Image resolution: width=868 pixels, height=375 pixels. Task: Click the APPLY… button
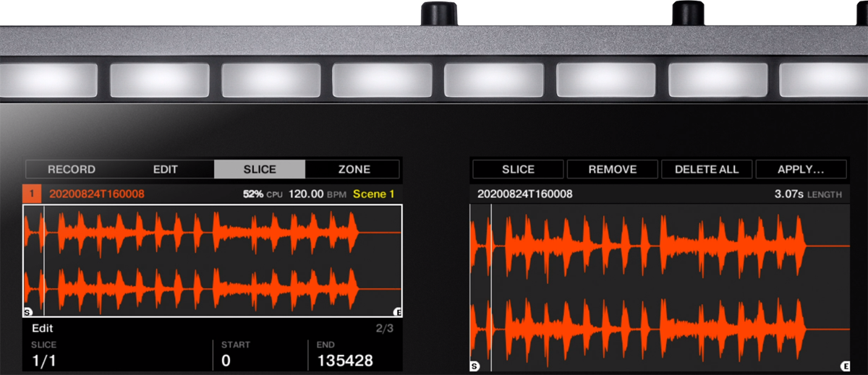801,169
